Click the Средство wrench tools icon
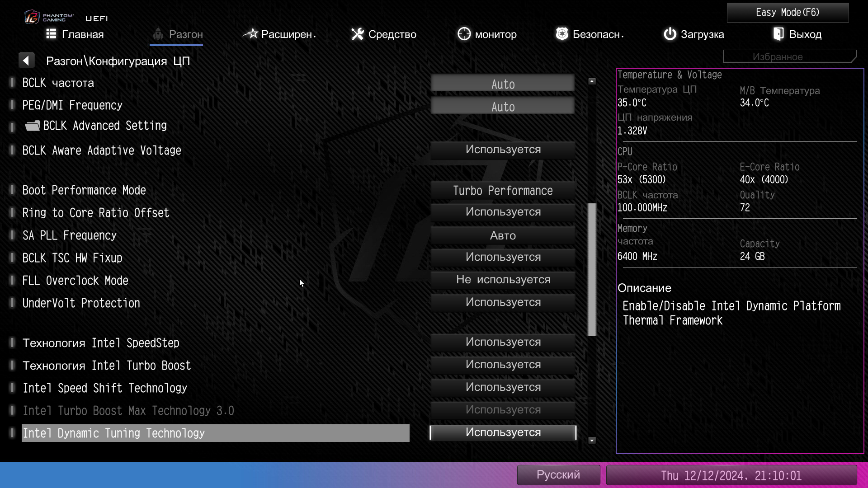Image resolution: width=868 pixels, height=488 pixels. 357,34
